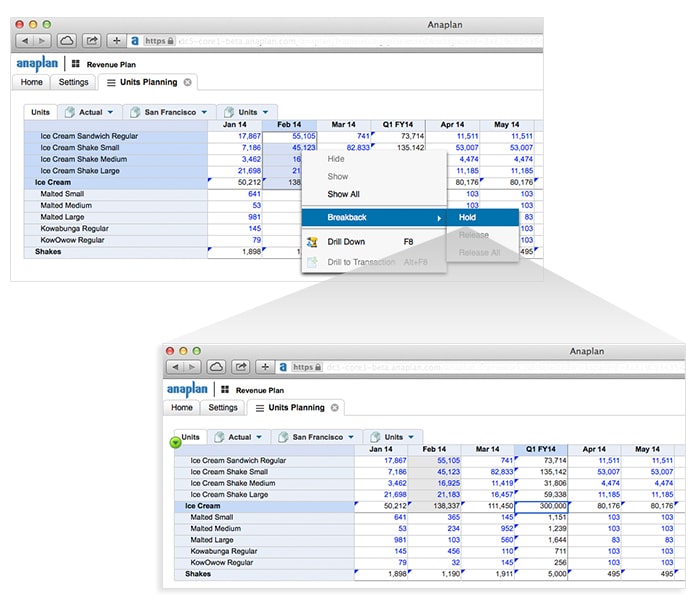Select Q1 FY14 Ice Cream cell 300,000
The width and height of the screenshot is (700, 600).
click(x=541, y=506)
